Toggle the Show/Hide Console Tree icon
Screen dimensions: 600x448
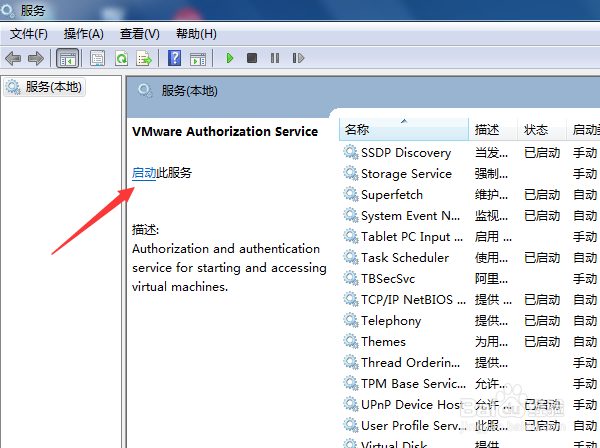tap(68, 58)
